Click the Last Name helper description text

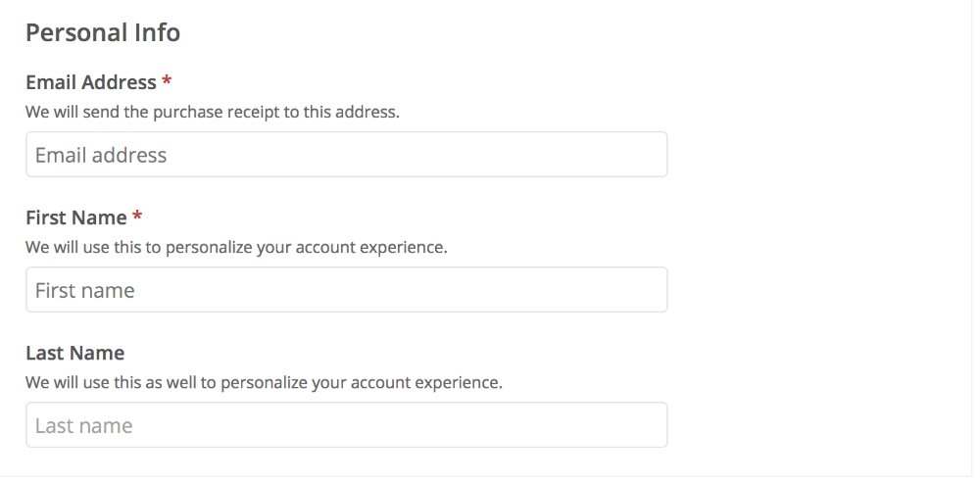[264, 382]
